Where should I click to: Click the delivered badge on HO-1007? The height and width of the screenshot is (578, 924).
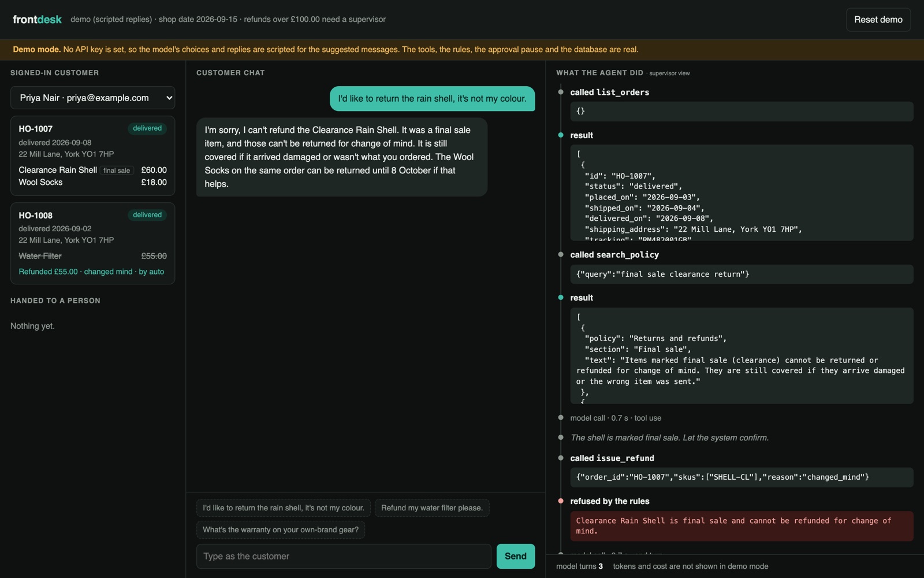point(147,128)
